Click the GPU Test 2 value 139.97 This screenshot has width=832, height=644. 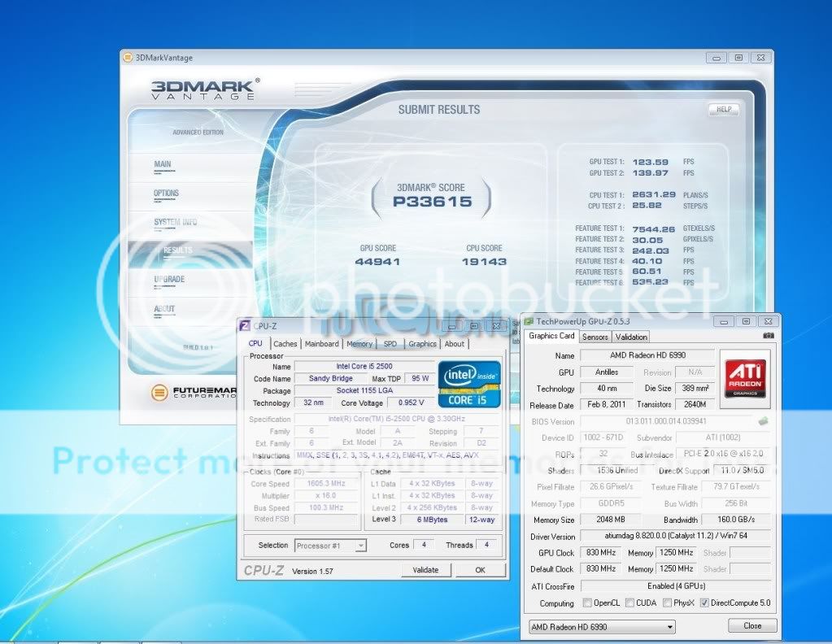650,173
